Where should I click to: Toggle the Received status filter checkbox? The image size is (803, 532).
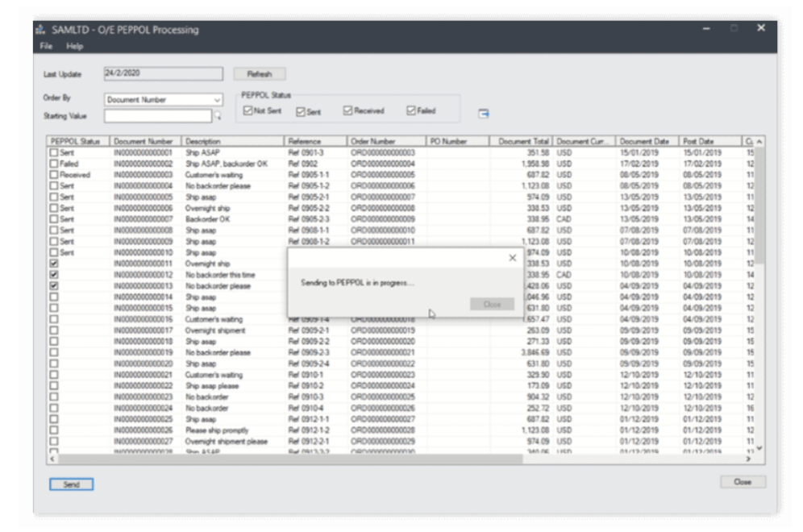tap(348, 111)
